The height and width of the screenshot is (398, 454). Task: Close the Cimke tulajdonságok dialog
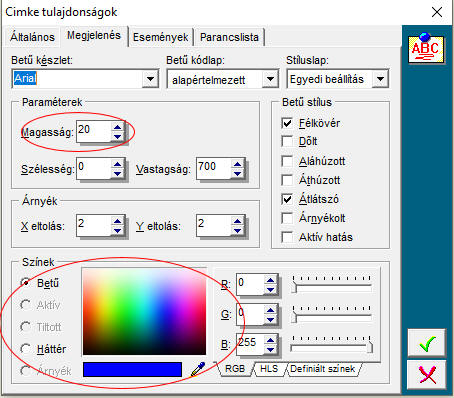point(437,12)
